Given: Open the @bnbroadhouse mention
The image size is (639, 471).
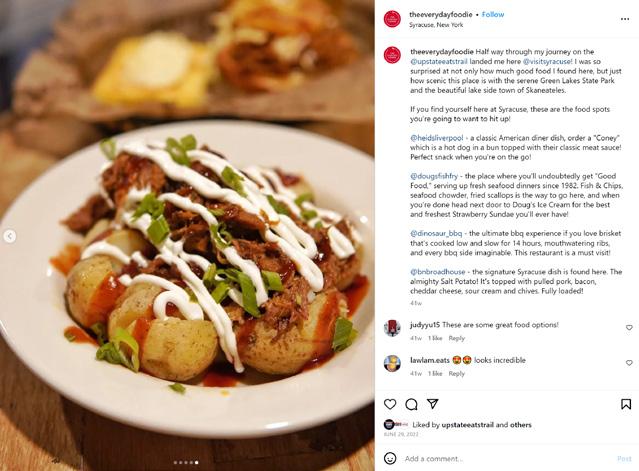Looking at the screenshot, I should pos(438,272).
